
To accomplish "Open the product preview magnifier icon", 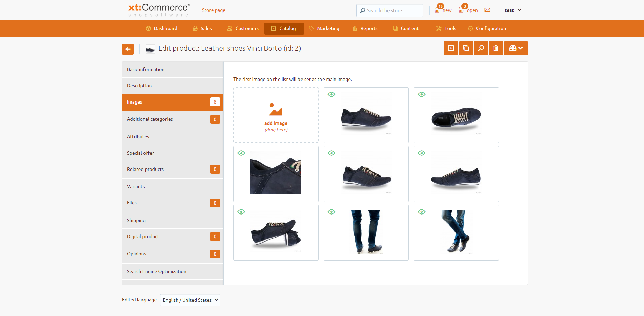I will [x=481, y=48].
